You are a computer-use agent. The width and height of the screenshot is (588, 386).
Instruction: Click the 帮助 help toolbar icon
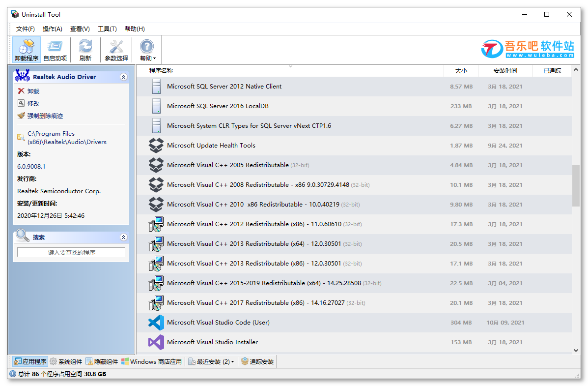pyautogui.click(x=146, y=47)
